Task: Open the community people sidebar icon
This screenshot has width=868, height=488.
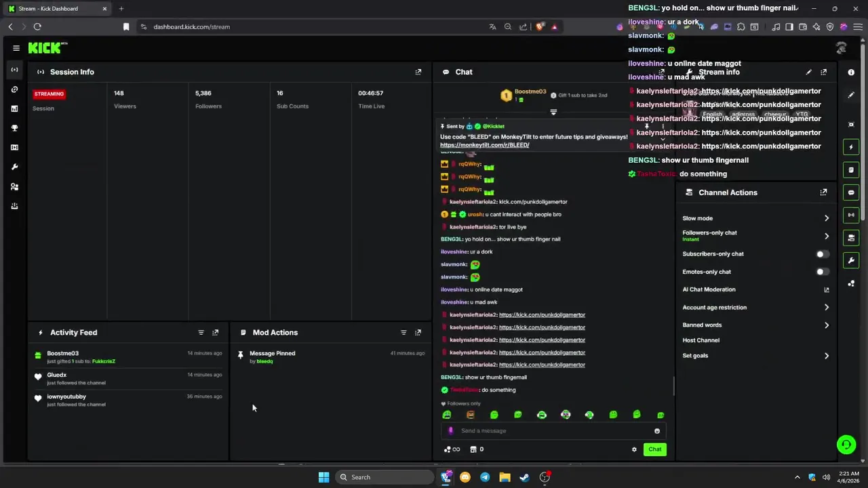Action: (x=14, y=186)
